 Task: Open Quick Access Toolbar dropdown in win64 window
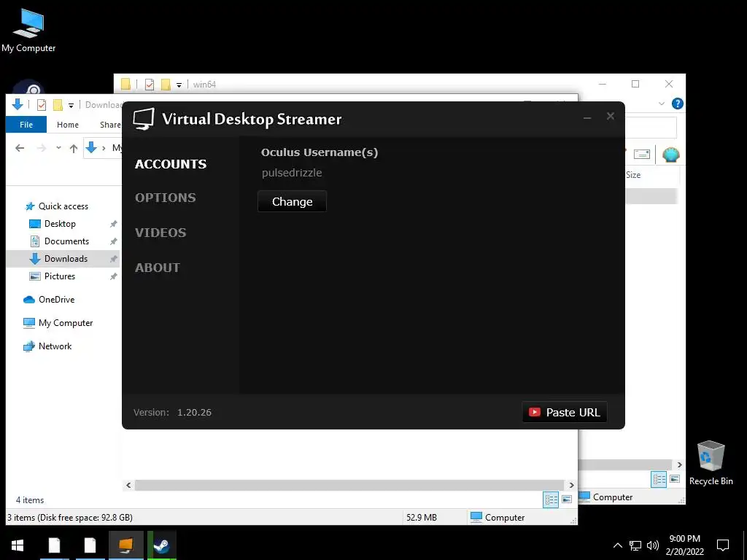pyautogui.click(x=179, y=85)
